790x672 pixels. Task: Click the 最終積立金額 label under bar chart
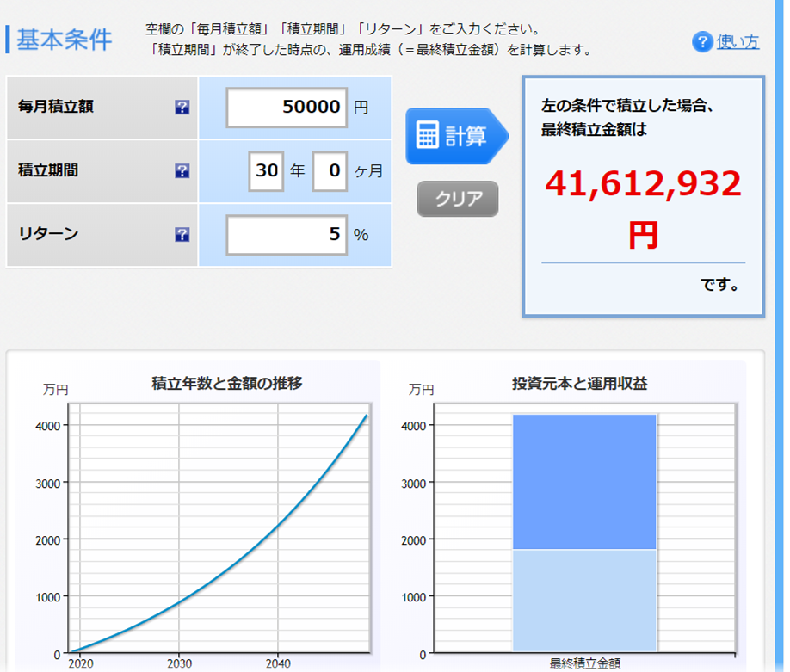click(585, 663)
